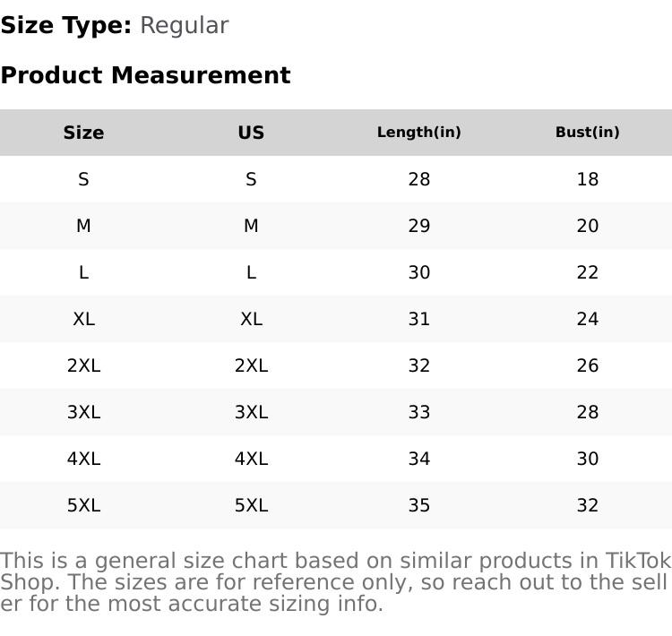Select the 5XL size row label
This screenshot has width=672, height=636.
pyautogui.click(x=83, y=505)
